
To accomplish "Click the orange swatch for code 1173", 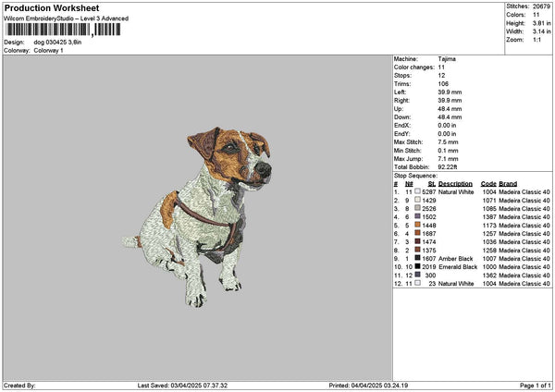I will pyautogui.click(x=418, y=225).
